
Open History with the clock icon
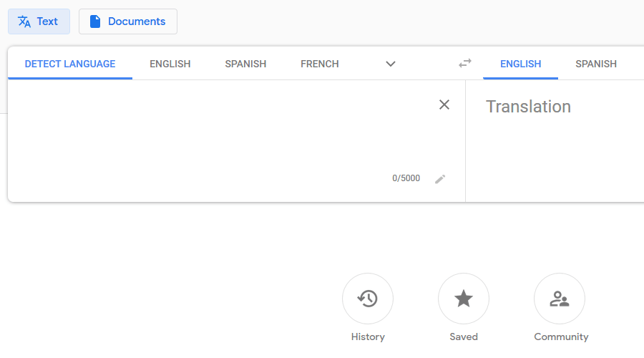(368, 299)
